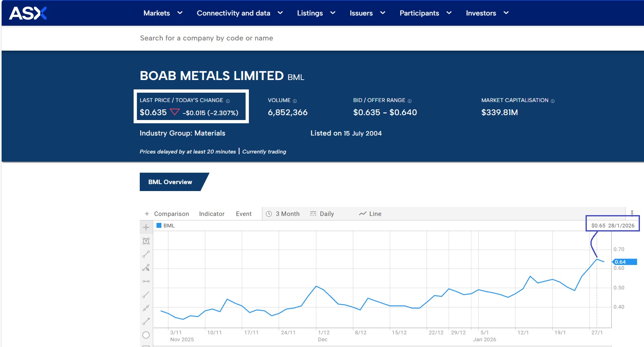Open the 3 Month time range selector
644x347 pixels.
[x=283, y=214]
